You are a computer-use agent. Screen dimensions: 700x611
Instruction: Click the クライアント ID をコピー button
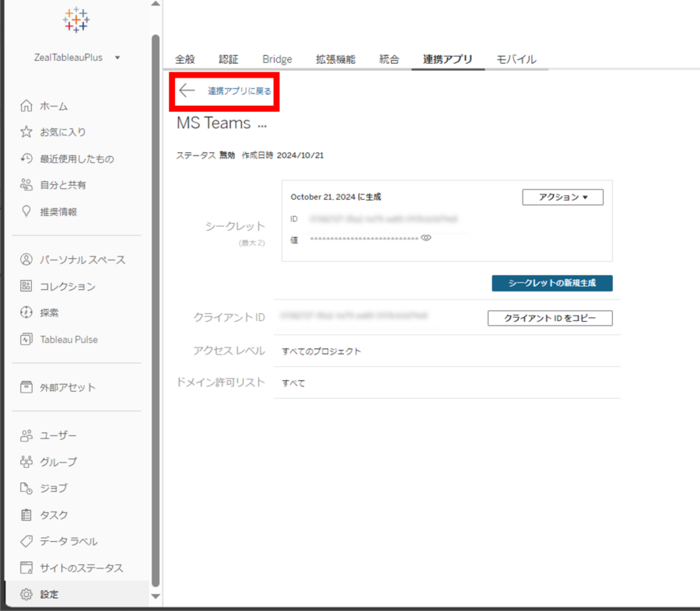click(x=550, y=318)
